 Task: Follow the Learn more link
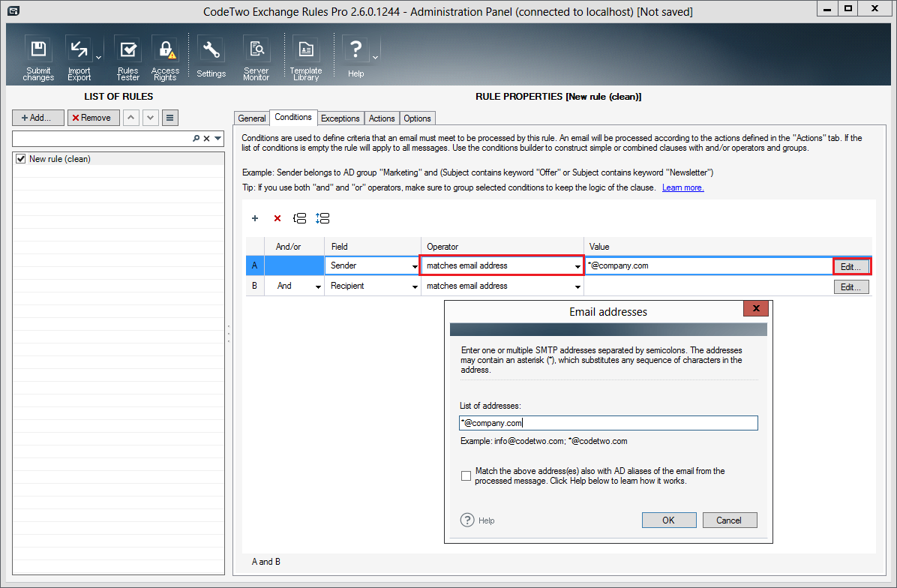coord(683,187)
